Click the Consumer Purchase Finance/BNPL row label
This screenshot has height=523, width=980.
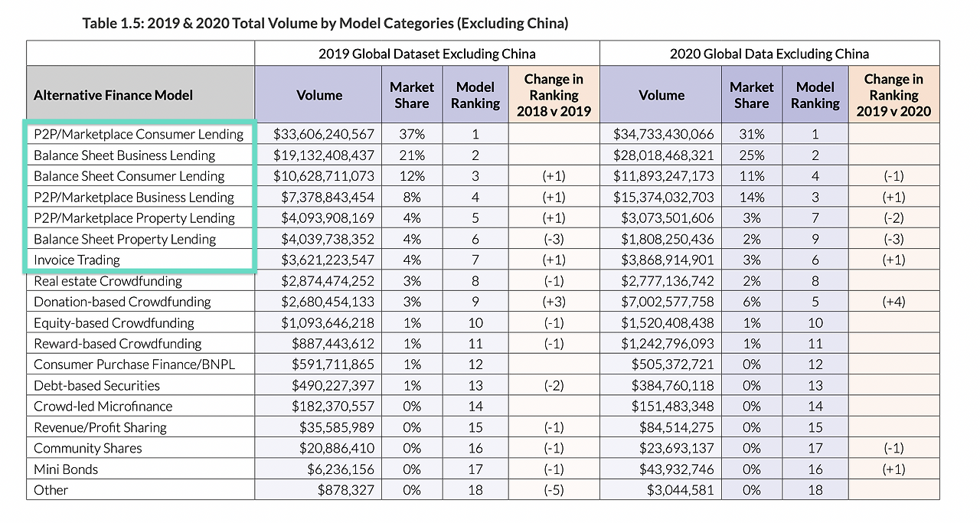134,364
